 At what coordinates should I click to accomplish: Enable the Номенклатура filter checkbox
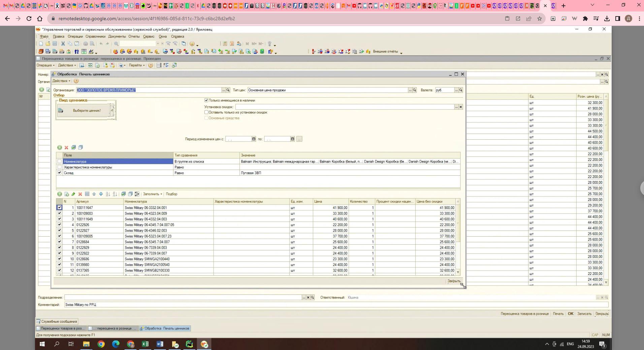tap(60, 162)
